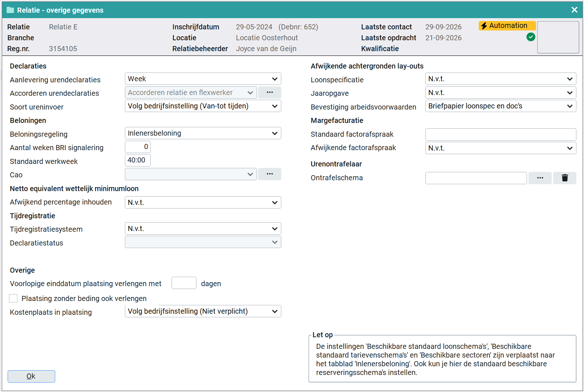This screenshot has width=584, height=392.
Task: Open Afwijkend percentage inhouden dropdown
Action: [203, 202]
